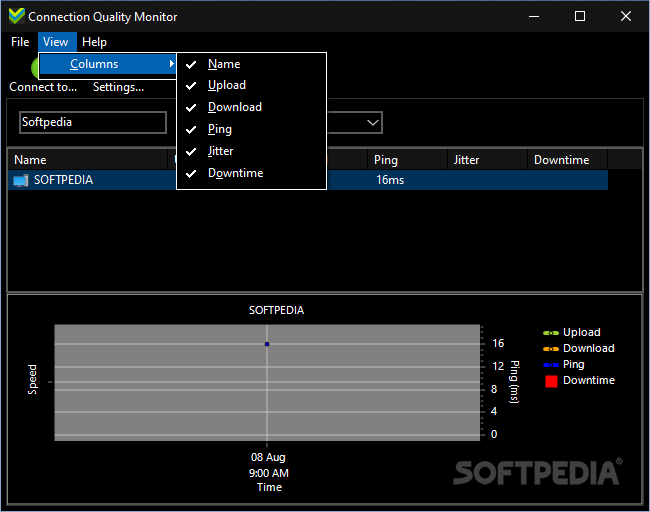
Task: Expand the Columns submenu
Action: 108,64
